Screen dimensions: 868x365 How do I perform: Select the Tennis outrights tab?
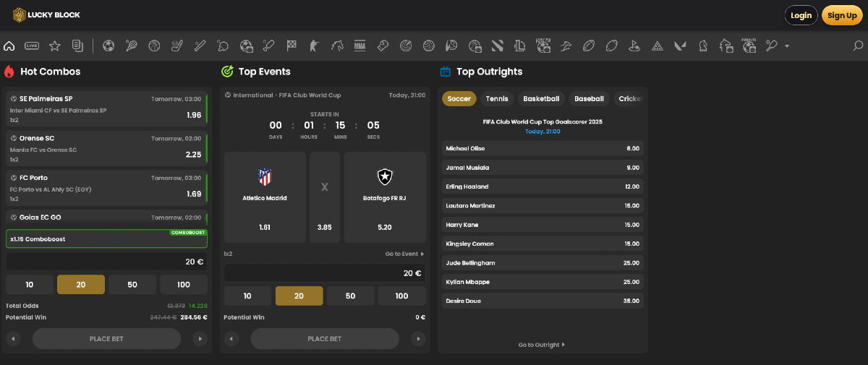[x=497, y=99]
